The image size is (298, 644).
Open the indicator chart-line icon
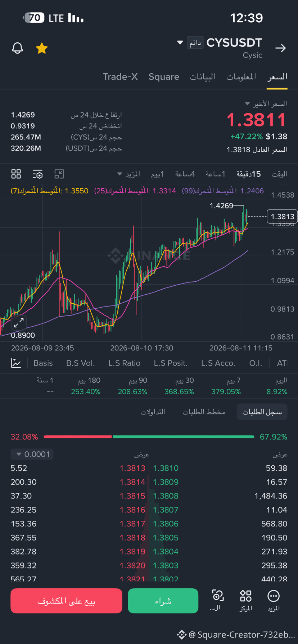click(x=16, y=363)
